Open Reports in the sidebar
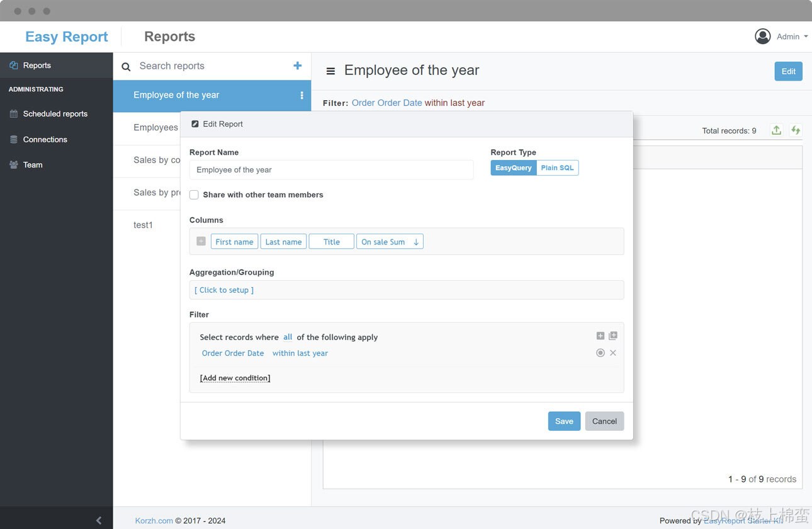Image resolution: width=812 pixels, height=529 pixels. click(x=56, y=65)
